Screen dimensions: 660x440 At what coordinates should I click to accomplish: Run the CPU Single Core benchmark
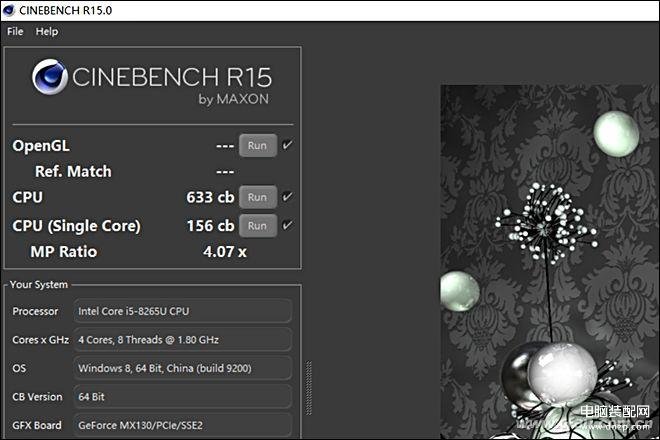[258, 226]
